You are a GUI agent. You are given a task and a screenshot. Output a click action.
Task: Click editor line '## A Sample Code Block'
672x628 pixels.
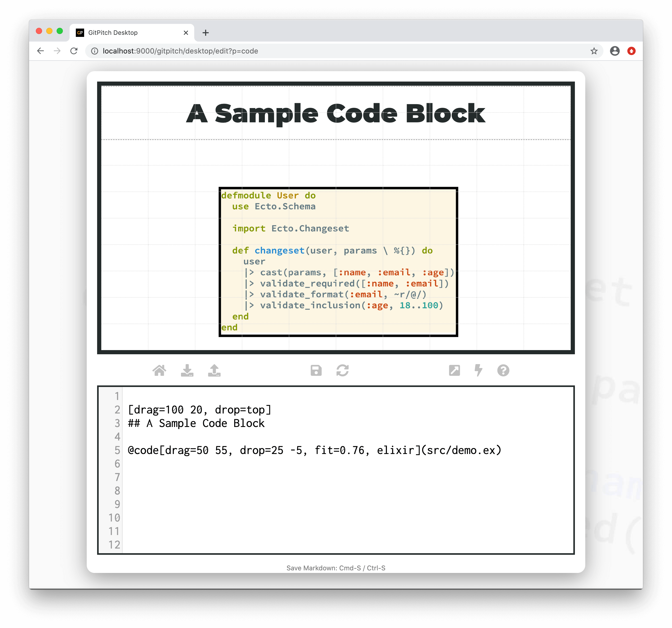point(196,423)
